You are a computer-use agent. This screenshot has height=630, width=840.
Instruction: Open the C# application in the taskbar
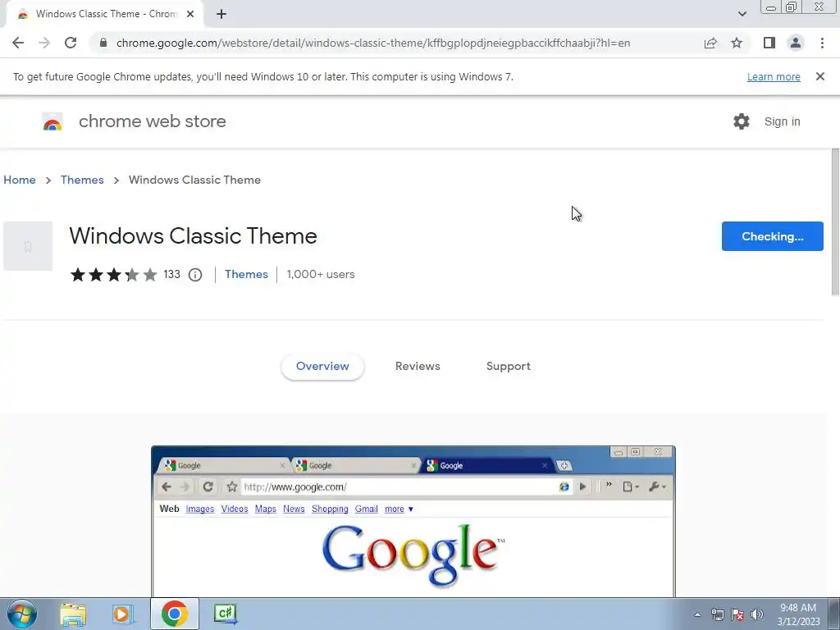pos(225,614)
